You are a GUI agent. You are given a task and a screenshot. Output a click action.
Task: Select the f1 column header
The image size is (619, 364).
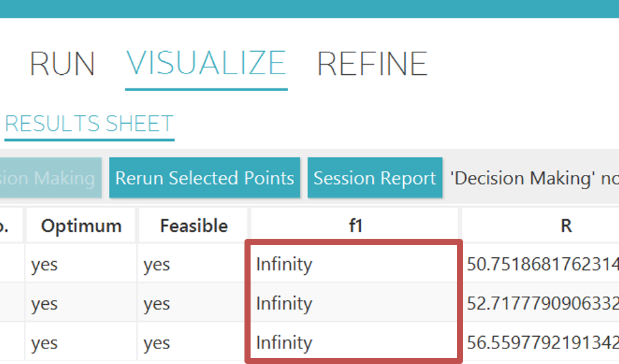tap(355, 226)
